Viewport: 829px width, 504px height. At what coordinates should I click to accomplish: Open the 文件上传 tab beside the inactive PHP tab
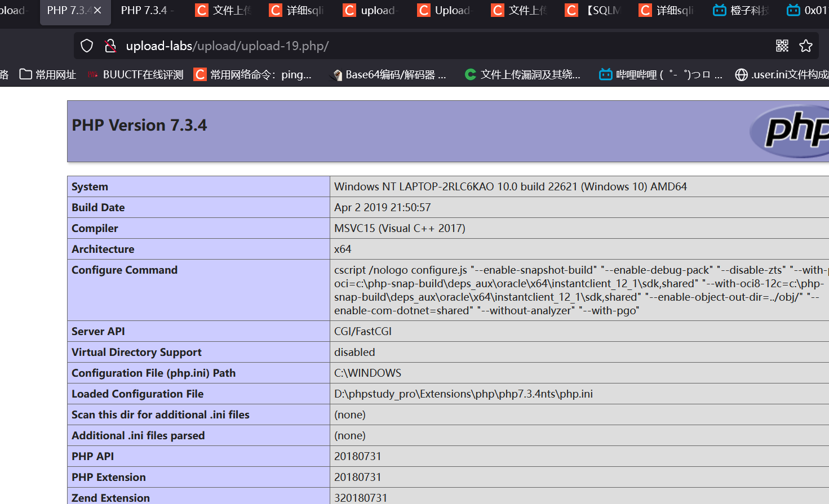point(224,10)
